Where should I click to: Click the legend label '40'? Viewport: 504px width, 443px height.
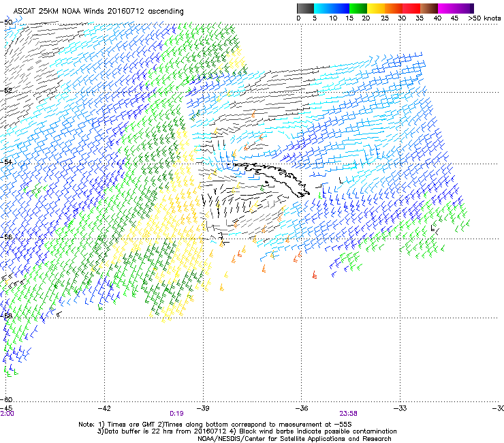[437, 18]
